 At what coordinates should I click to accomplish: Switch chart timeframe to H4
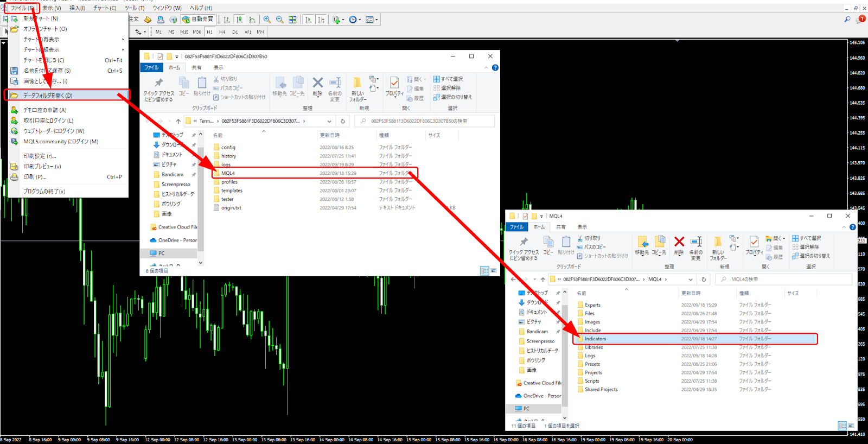click(222, 32)
